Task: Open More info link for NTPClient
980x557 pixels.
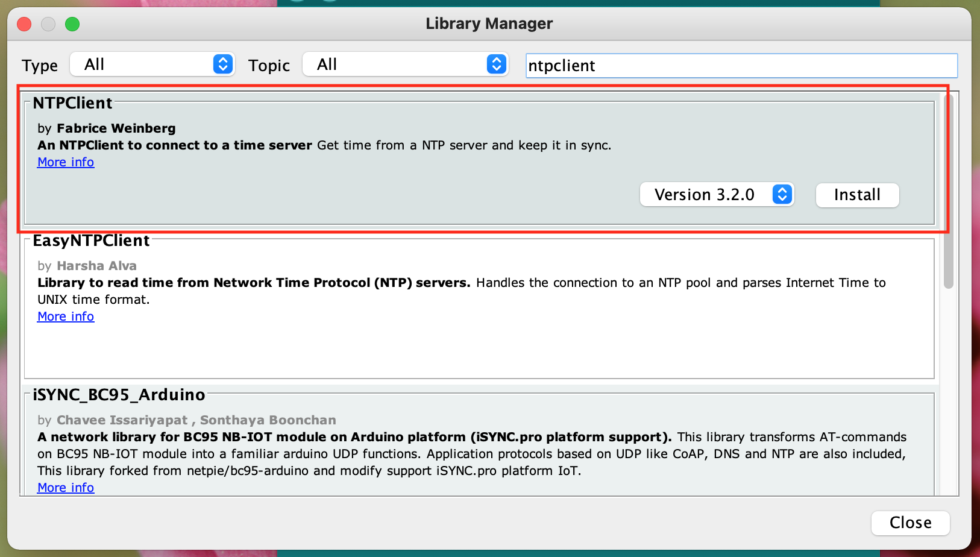Action: tap(66, 162)
